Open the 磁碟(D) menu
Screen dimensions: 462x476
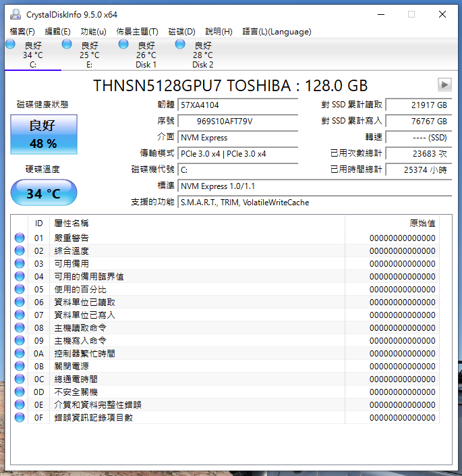(182, 32)
